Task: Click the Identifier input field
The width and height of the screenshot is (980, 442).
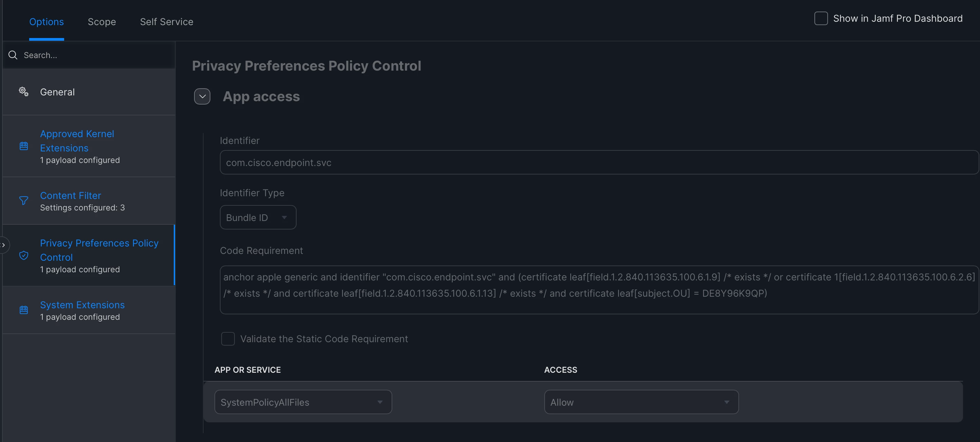Action: [x=599, y=162]
